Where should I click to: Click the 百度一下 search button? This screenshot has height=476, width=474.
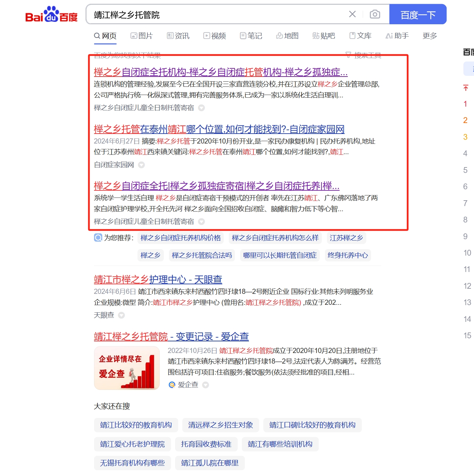tap(418, 14)
